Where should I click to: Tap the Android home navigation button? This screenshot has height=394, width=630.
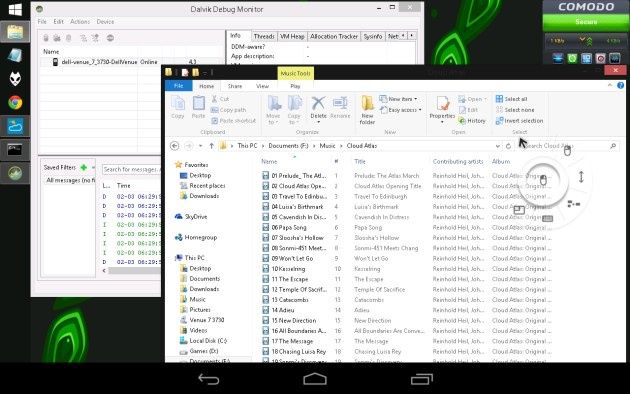coord(315,379)
